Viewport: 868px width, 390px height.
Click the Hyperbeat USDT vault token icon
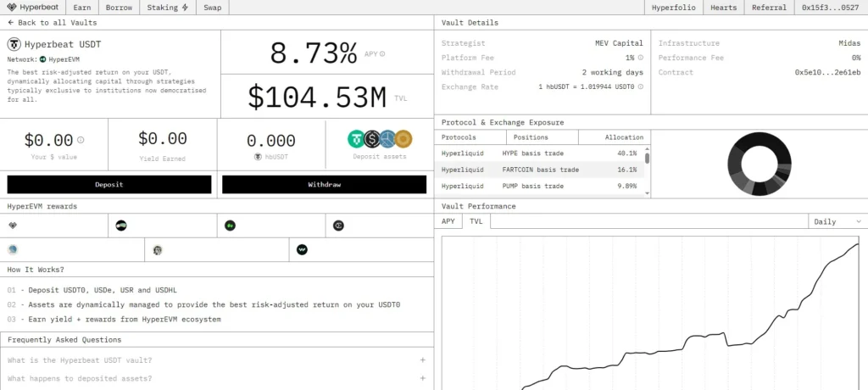coord(14,44)
